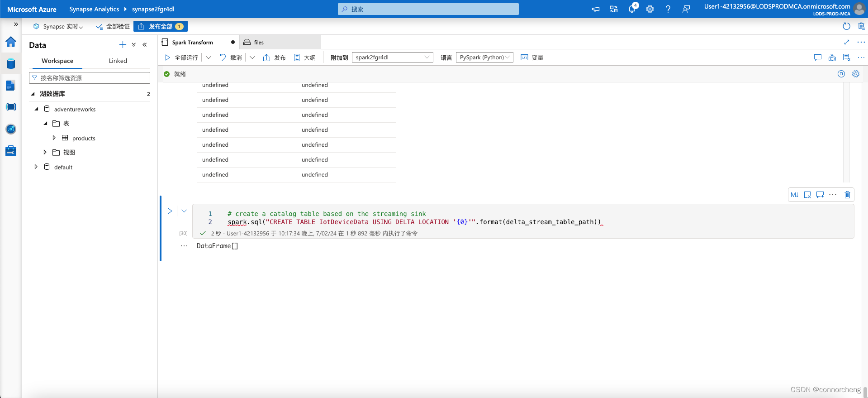The image size is (868, 398).
Task: Collapse the adventureworks database node
Action: pos(37,109)
